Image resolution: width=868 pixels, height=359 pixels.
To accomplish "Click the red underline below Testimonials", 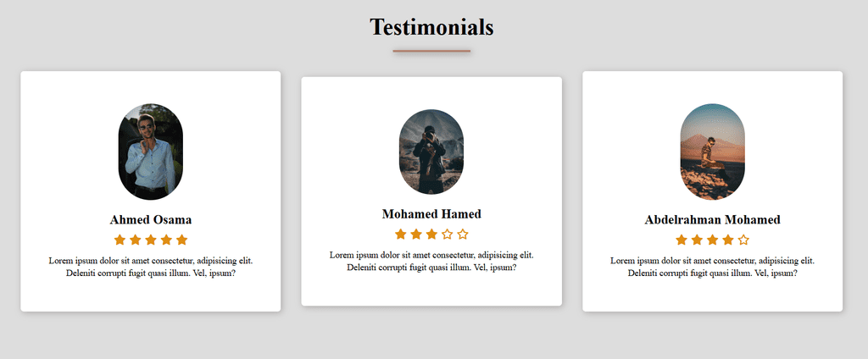I will point(431,51).
